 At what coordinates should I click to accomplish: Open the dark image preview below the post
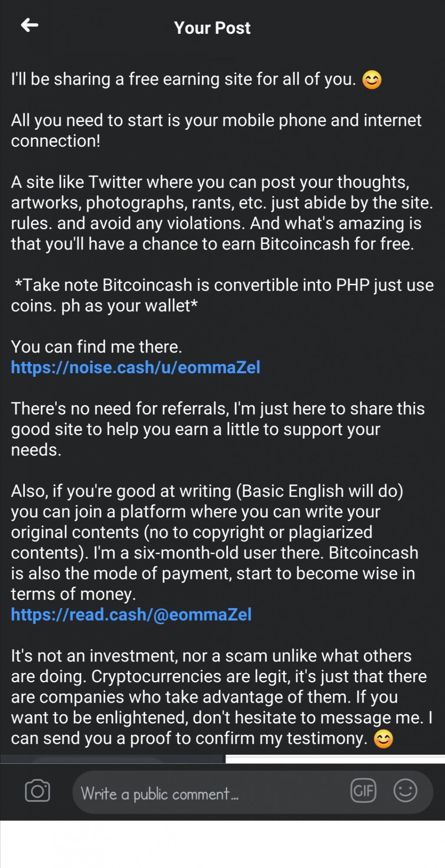112,759
